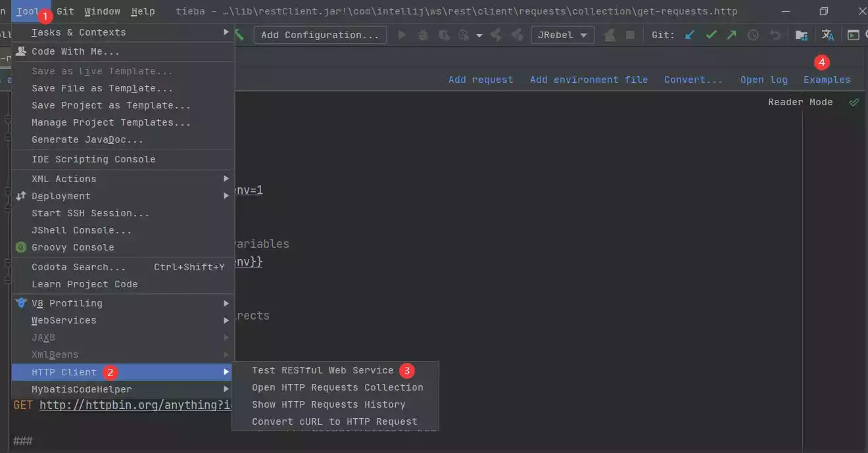This screenshot has height=453, width=868.
Task: Open the JRebel dropdown
Action: (x=563, y=35)
